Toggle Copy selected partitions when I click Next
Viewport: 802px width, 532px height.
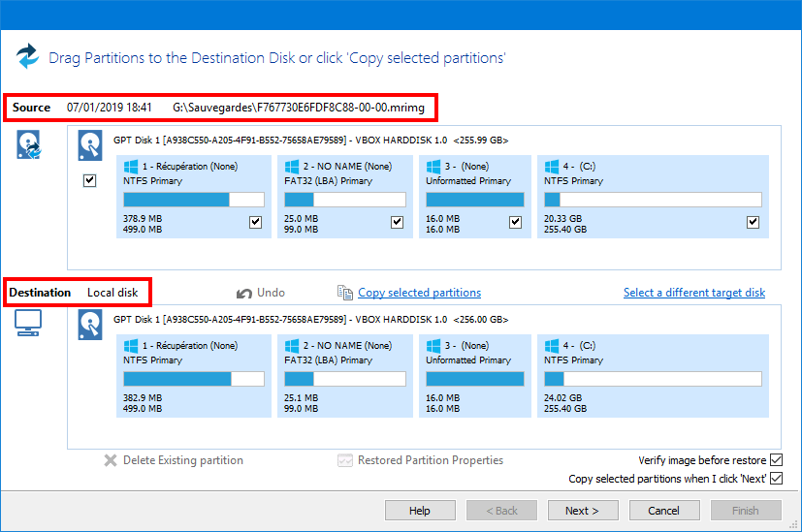777,479
